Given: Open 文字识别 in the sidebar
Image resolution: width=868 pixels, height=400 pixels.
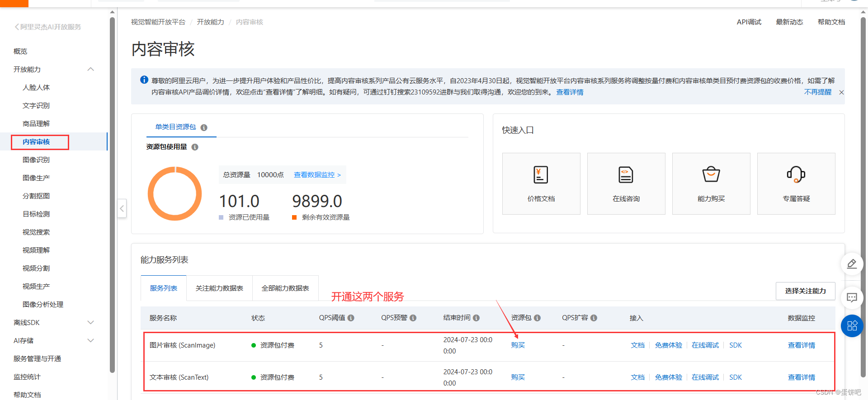Looking at the screenshot, I should pos(36,105).
